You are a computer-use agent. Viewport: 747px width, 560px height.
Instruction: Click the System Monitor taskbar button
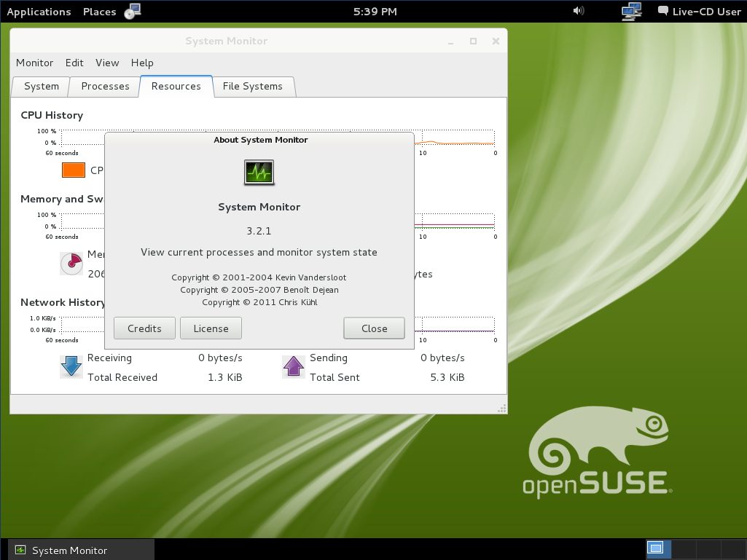click(x=81, y=550)
